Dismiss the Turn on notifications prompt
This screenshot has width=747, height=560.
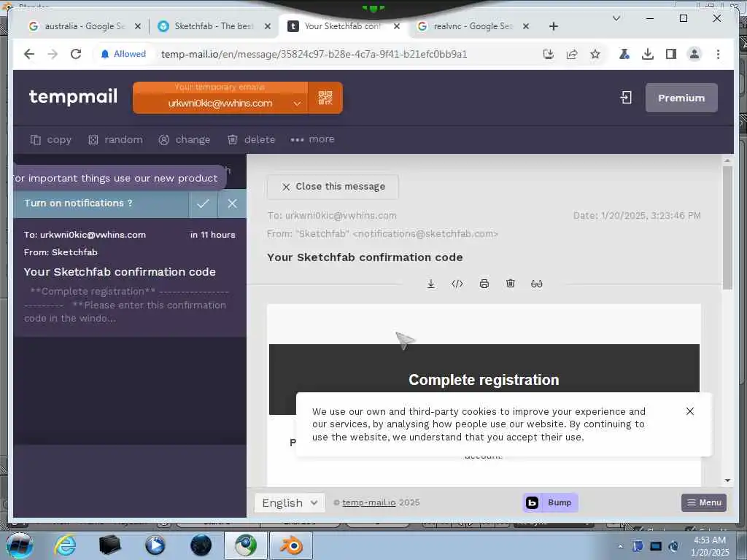(233, 203)
